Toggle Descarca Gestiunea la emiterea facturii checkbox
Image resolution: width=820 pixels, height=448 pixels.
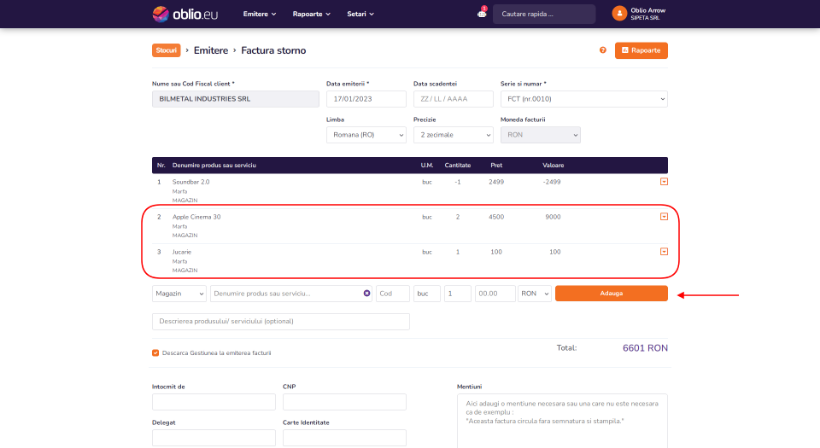click(x=156, y=353)
